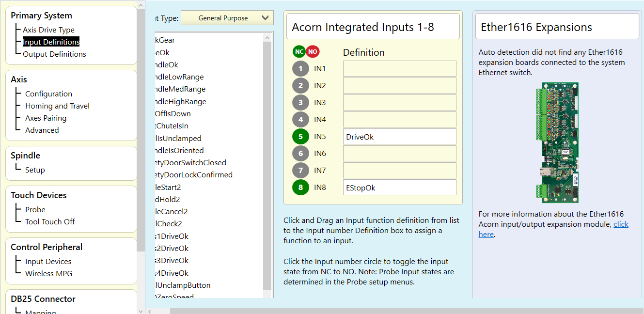Click the DB25 Connector section header

(43, 299)
